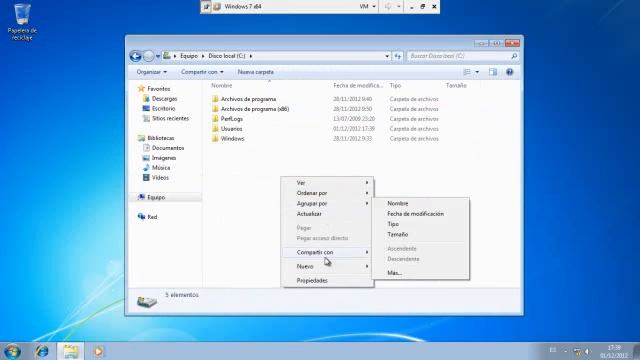
Task: Click the refresh button beside address bar
Action: click(x=398, y=56)
